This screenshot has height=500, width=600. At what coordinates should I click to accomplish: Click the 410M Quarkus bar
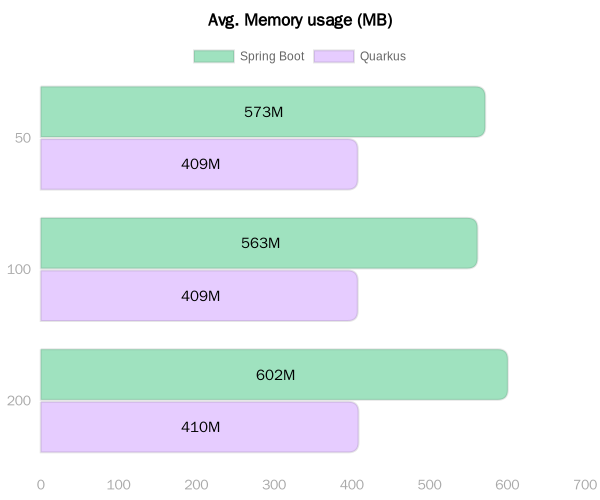point(200,427)
